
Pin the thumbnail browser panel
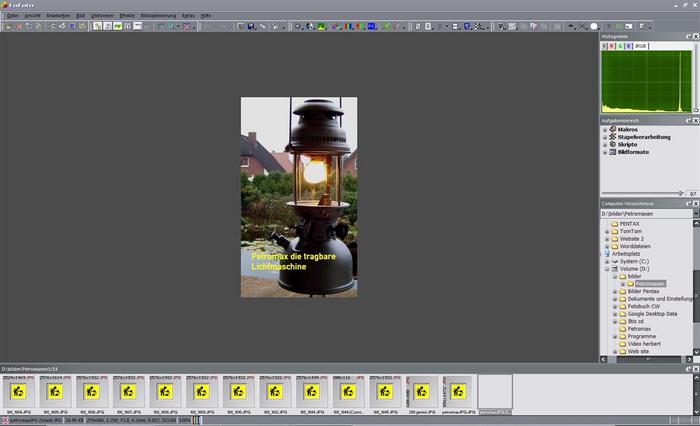pos(688,369)
